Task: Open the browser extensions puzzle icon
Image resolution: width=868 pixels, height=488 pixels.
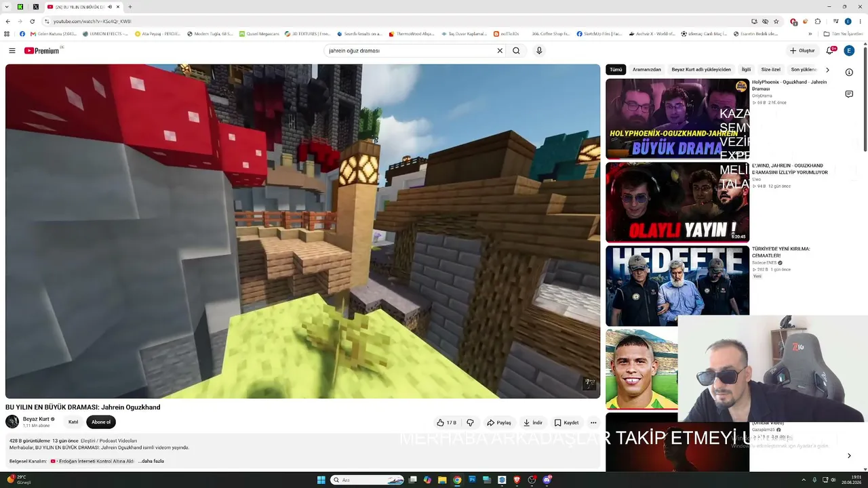Action: pos(818,22)
